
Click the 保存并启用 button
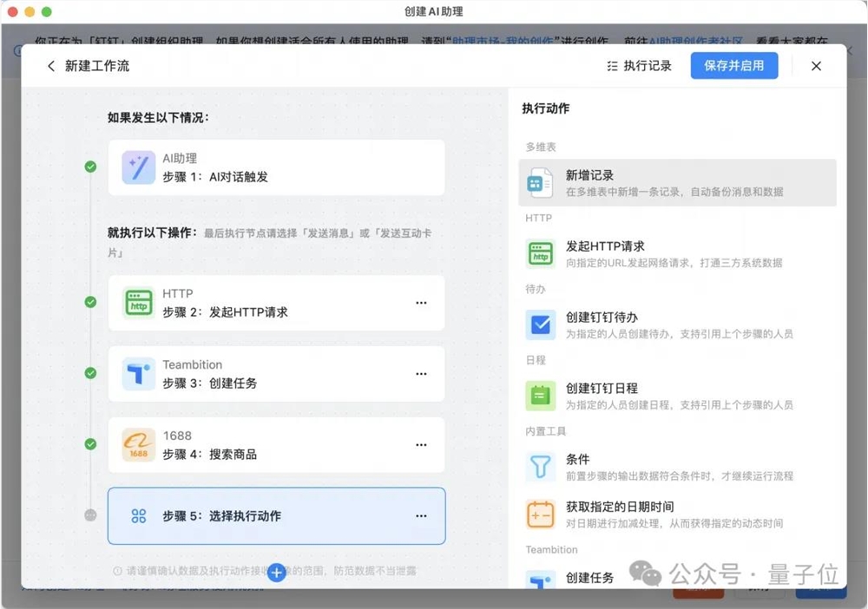(733, 65)
